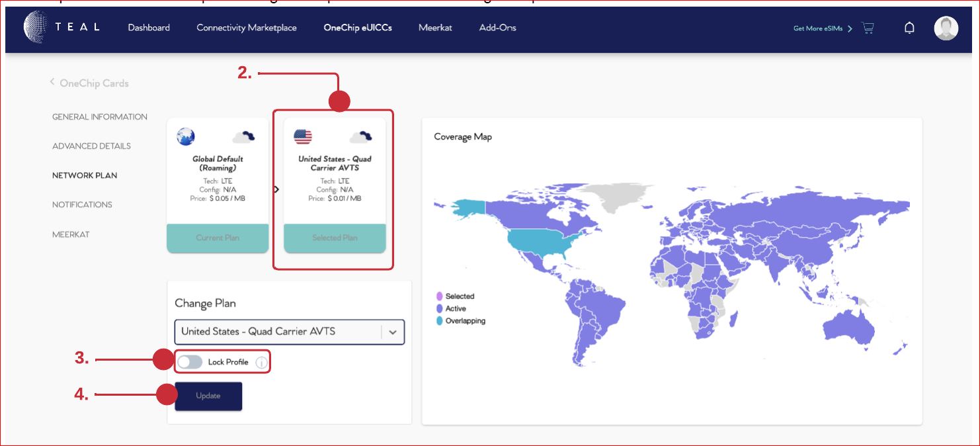Click the arrow between plan cards
980x446 pixels.
[x=276, y=189]
